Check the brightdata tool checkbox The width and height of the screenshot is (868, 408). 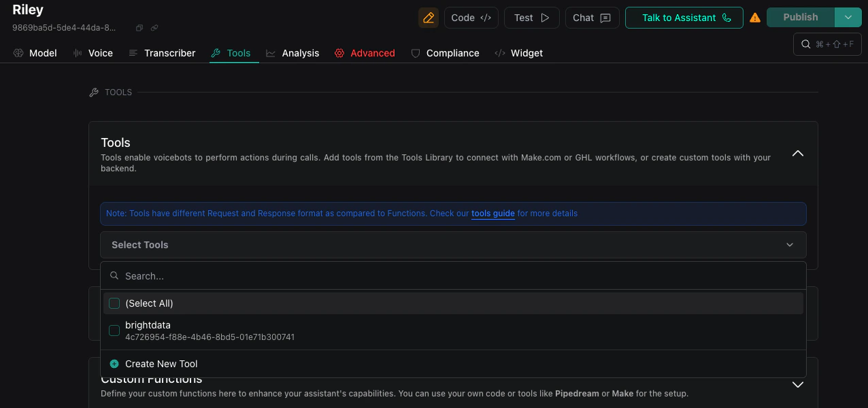pos(114,330)
